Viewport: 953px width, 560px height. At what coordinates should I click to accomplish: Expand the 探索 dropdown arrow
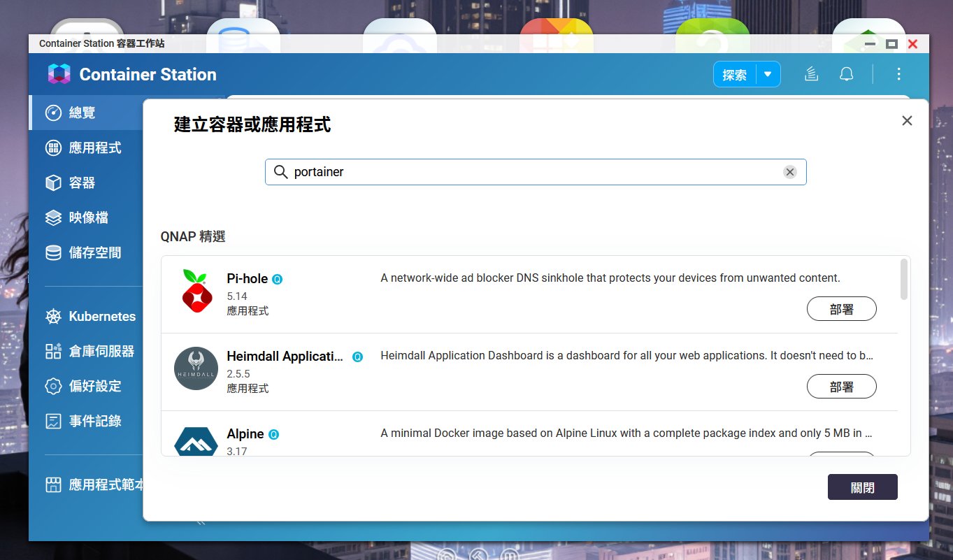point(768,74)
